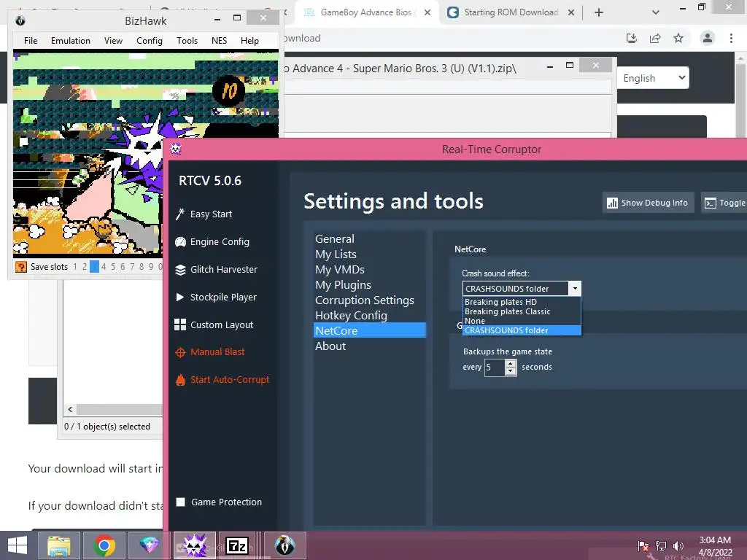747x560 pixels.
Task: Select save slot 1 in BizHawk
Action: (75, 267)
